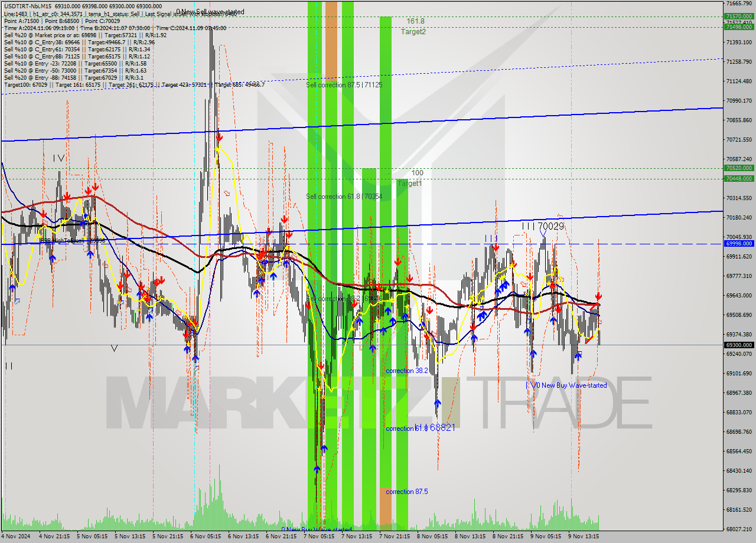The image size is (756, 543).
Task: Click the '4 Nov 2024' date axis label
Action: coord(17,537)
